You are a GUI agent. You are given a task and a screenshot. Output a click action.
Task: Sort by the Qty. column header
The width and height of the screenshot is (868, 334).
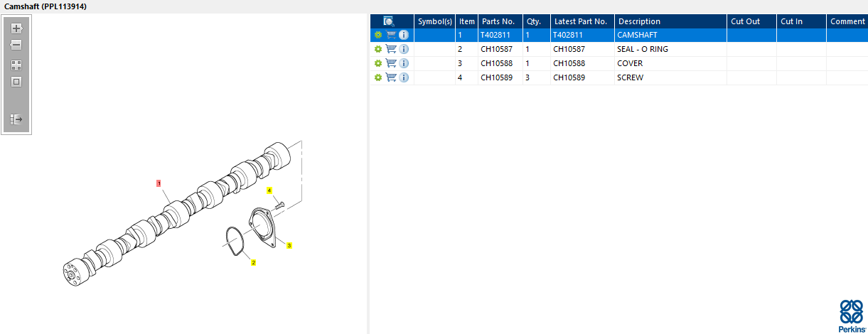click(536, 21)
